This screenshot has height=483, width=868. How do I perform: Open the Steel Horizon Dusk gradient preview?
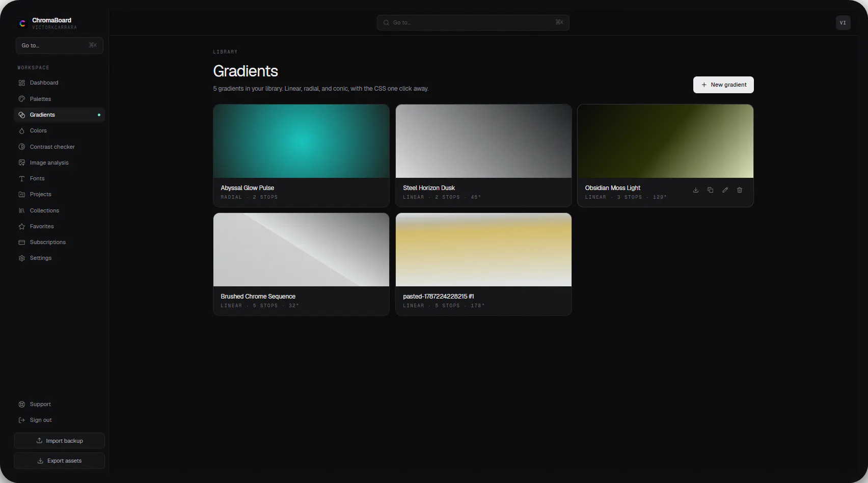[x=483, y=141]
